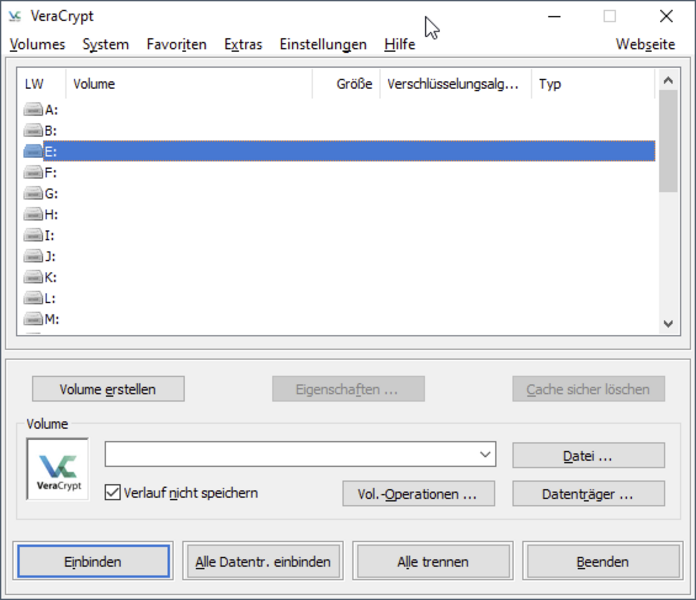Viewport: 696px width, 600px height.
Task: Click the drive M: icon
Action: coord(34,320)
